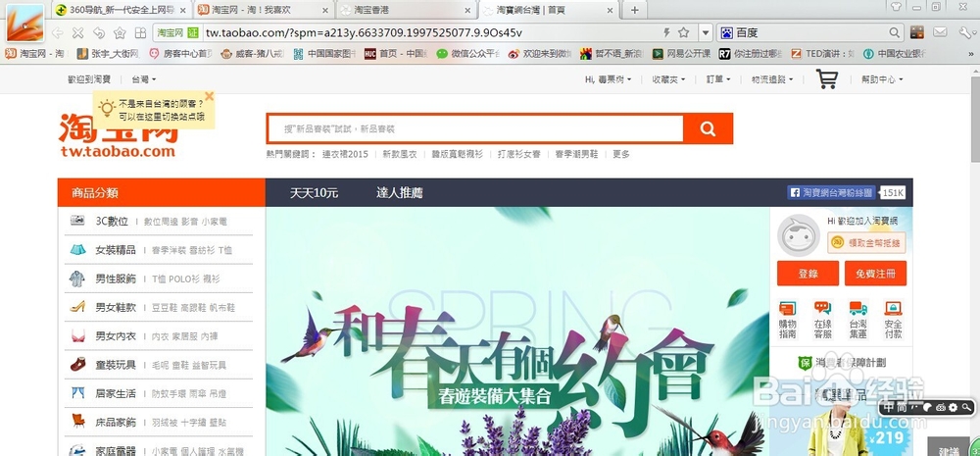Click the search box with 新品春裝 placeholder
The image size is (980, 456).
pos(475,128)
